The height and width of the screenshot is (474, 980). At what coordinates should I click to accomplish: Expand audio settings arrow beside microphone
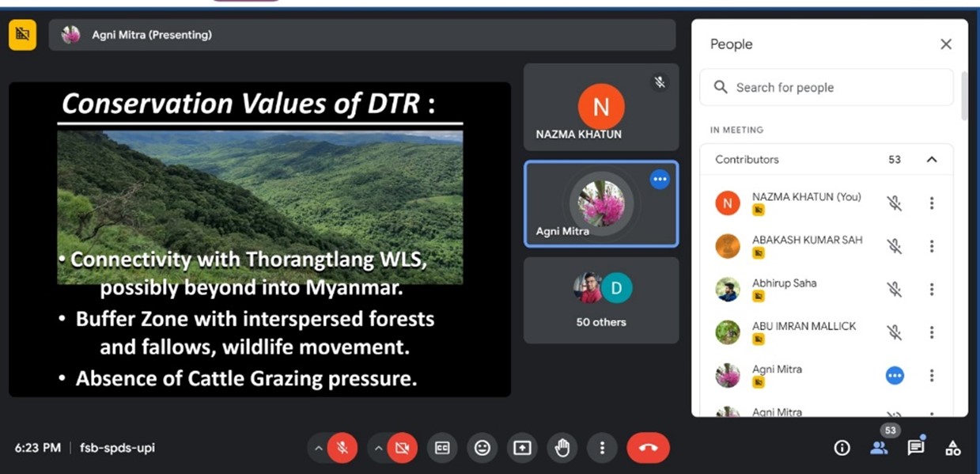318,448
